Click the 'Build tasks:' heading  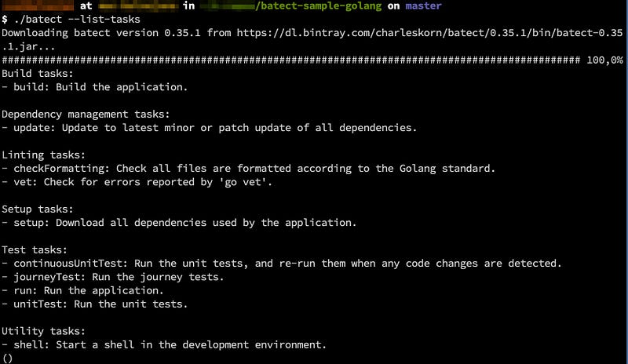pos(38,73)
